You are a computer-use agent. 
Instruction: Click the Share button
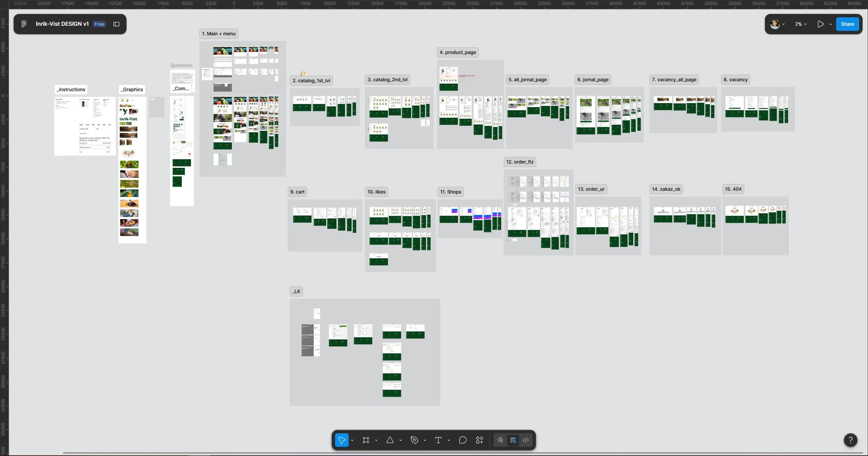point(847,24)
